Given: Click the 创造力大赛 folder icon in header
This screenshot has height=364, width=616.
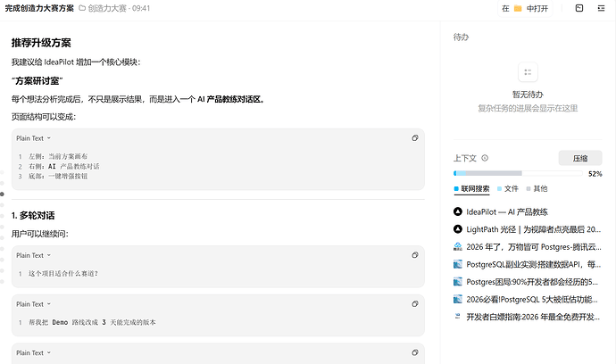Looking at the screenshot, I should pos(82,8).
